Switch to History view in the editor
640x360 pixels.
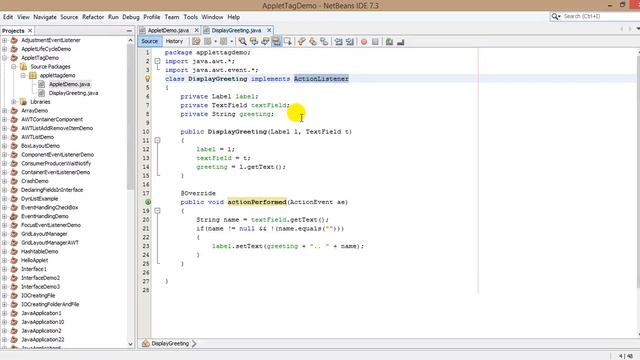pyautogui.click(x=174, y=41)
